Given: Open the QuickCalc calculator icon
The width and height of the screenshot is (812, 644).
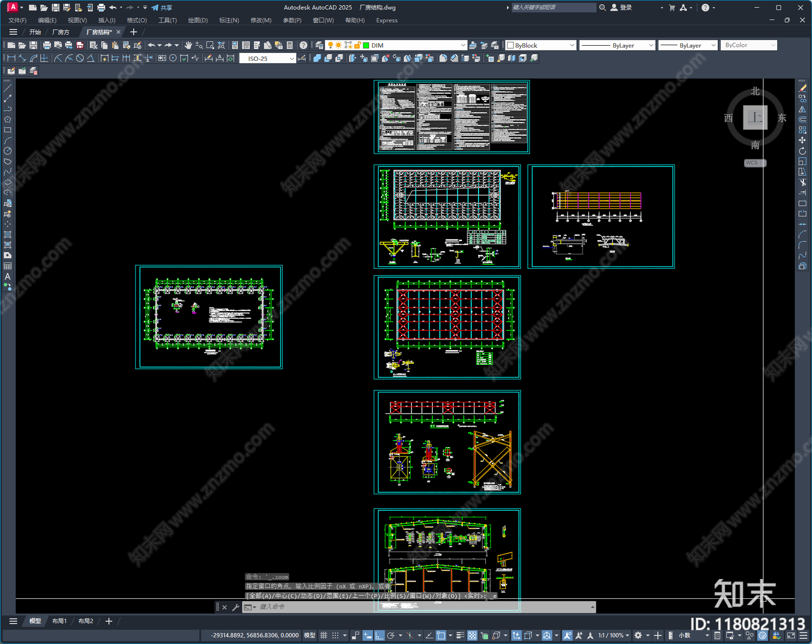Looking at the screenshot, I should pyautogui.click(x=290, y=45).
